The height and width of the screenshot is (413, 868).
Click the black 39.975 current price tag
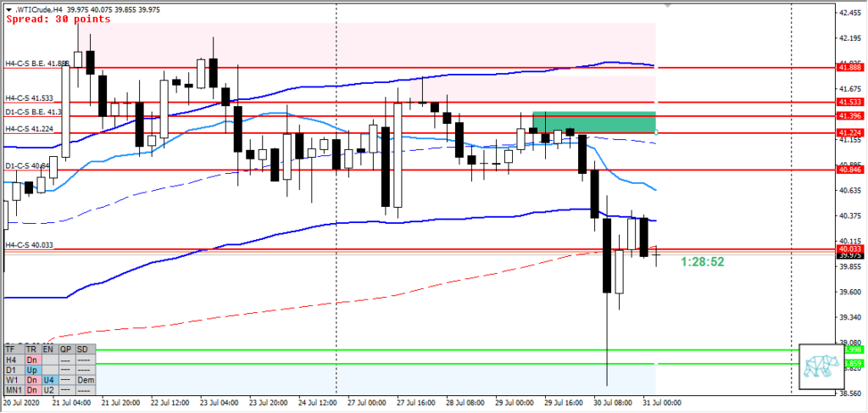(849, 254)
